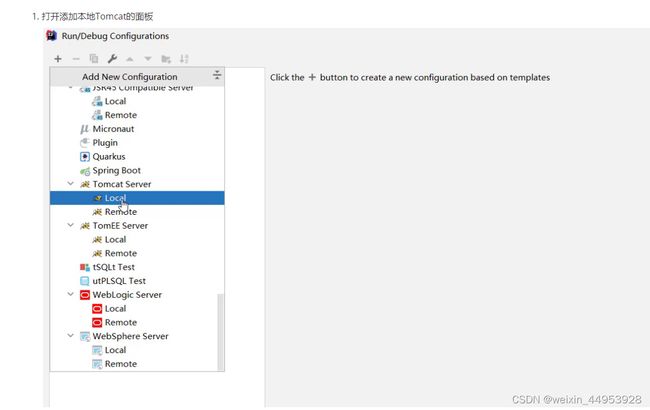
Task: Click the Copy Configuration toolbar icon
Action: tap(94, 59)
